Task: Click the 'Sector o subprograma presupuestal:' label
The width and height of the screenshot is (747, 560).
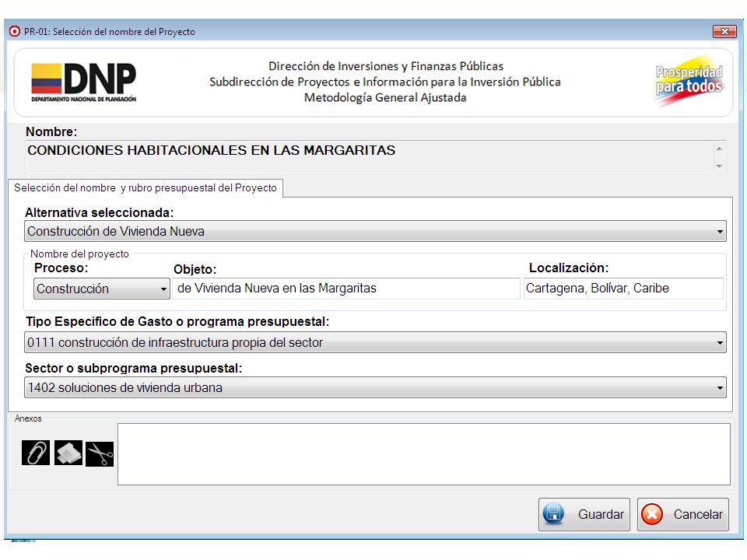Action: tap(134, 368)
